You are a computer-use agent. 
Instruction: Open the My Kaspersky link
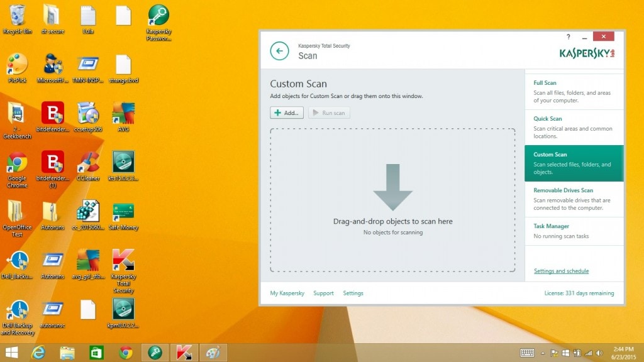(x=287, y=293)
